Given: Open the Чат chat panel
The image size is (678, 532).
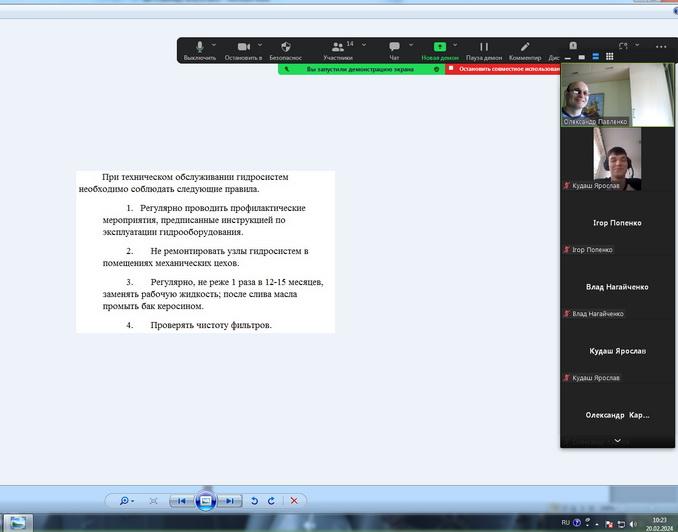Looking at the screenshot, I should (394, 48).
